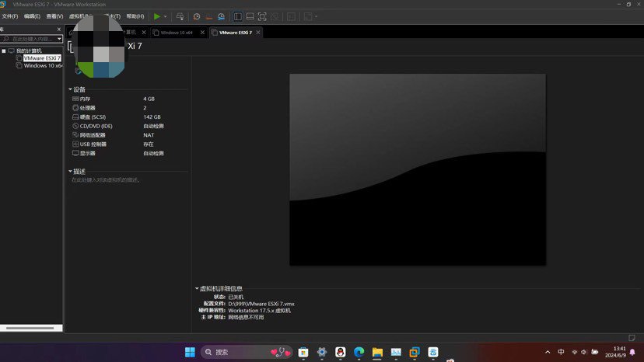
Task: Select Windows 10 x64 in library tree
Action: (x=43, y=66)
